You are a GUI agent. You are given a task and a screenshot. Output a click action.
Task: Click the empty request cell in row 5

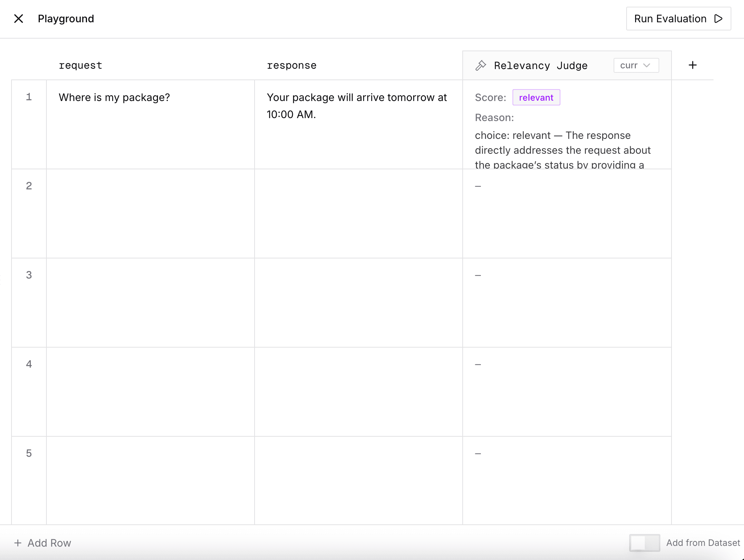150,479
